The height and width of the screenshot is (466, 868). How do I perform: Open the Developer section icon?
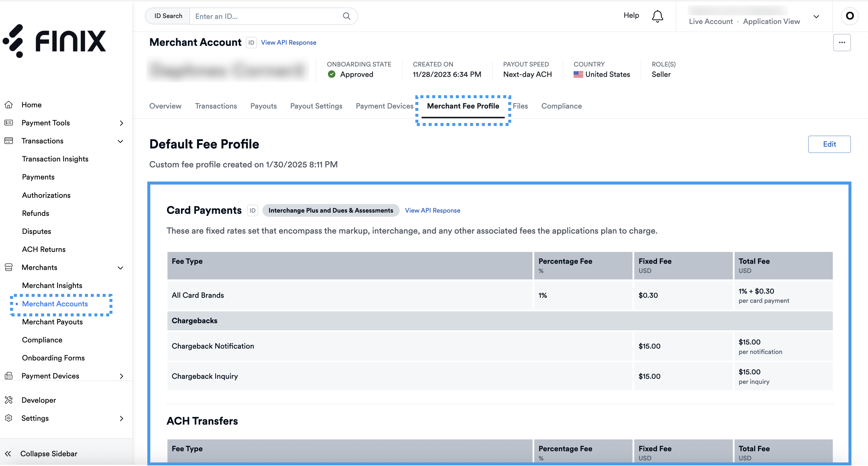coord(9,400)
